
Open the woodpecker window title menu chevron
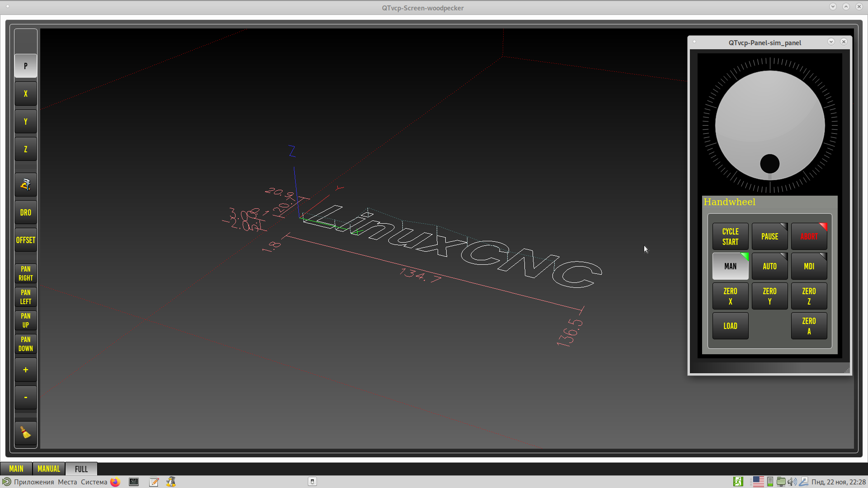tap(833, 7)
